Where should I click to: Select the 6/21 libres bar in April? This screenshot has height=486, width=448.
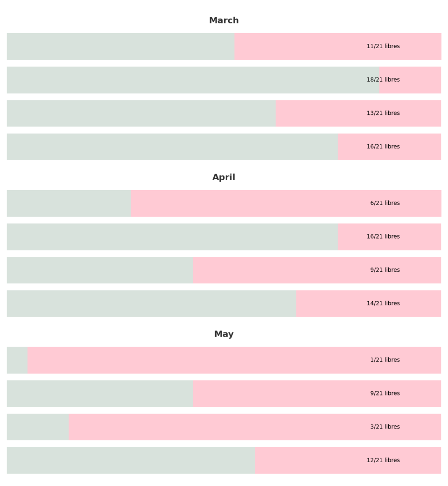tap(224, 204)
